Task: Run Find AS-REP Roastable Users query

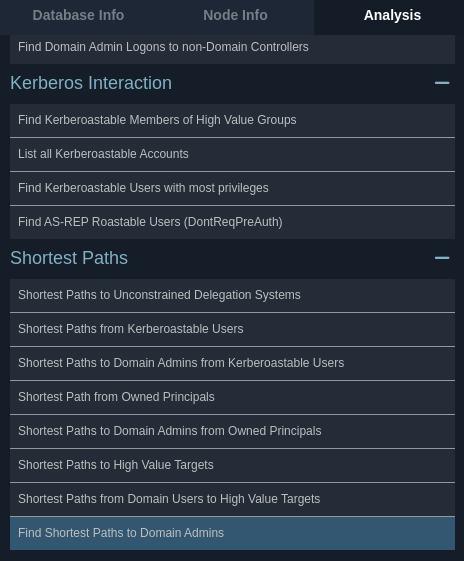Action: coord(233,222)
